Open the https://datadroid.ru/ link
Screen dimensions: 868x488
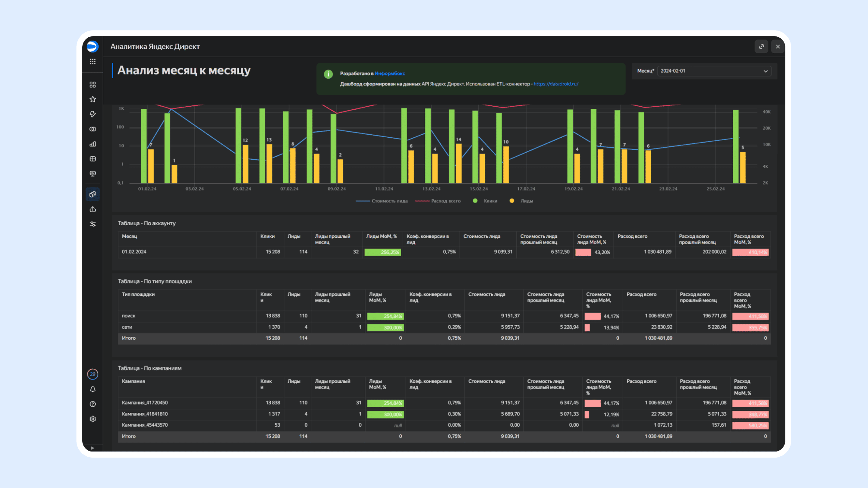(556, 84)
